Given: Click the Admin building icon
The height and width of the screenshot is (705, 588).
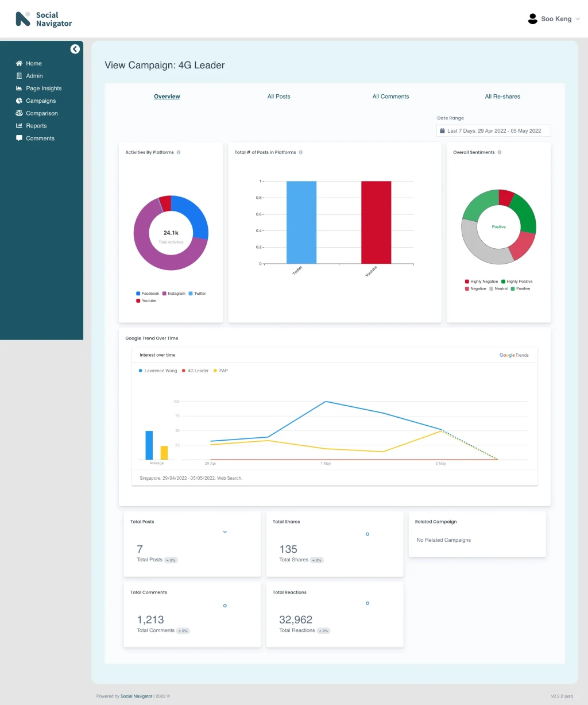Looking at the screenshot, I should (20, 76).
